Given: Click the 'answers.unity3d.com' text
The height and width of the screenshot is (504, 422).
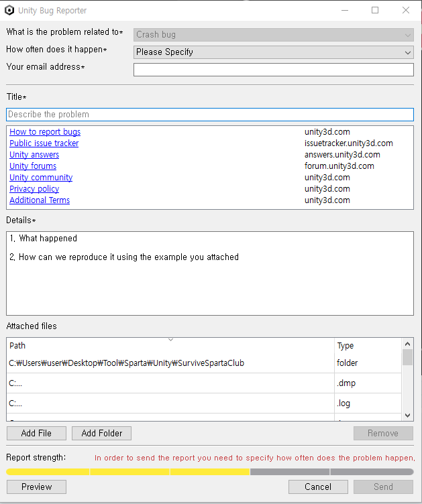Looking at the screenshot, I should tap(342, 155).
